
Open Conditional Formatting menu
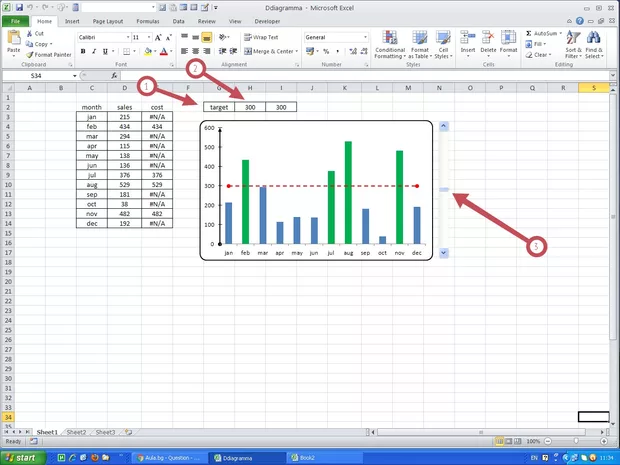pyautogui.click(x=390, y=44)
